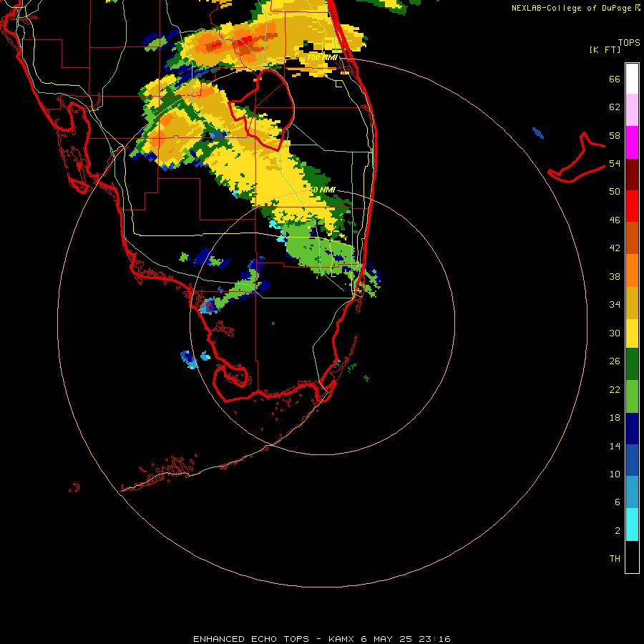The height and width of the screenshot is (644, 644).
Task: Select the 54 legend value
Action: tap(615, 163)
